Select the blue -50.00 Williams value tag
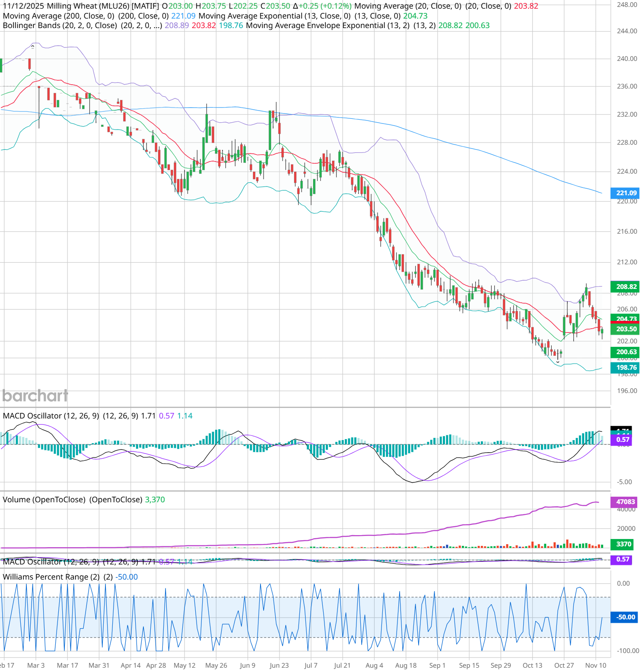This screenshot has width=642, height=672. [625, 617]
